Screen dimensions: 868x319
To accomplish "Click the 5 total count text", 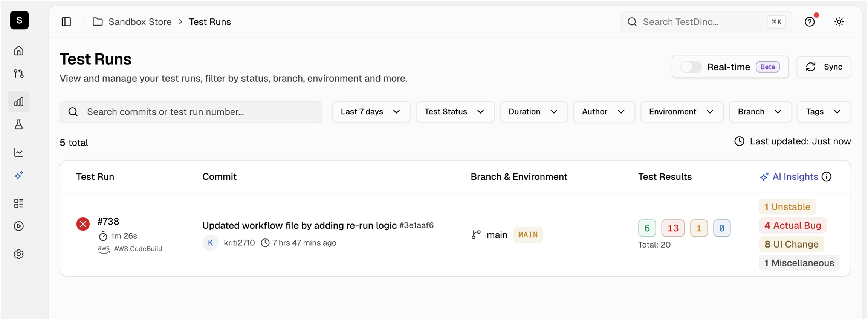I will click(74, 143).
